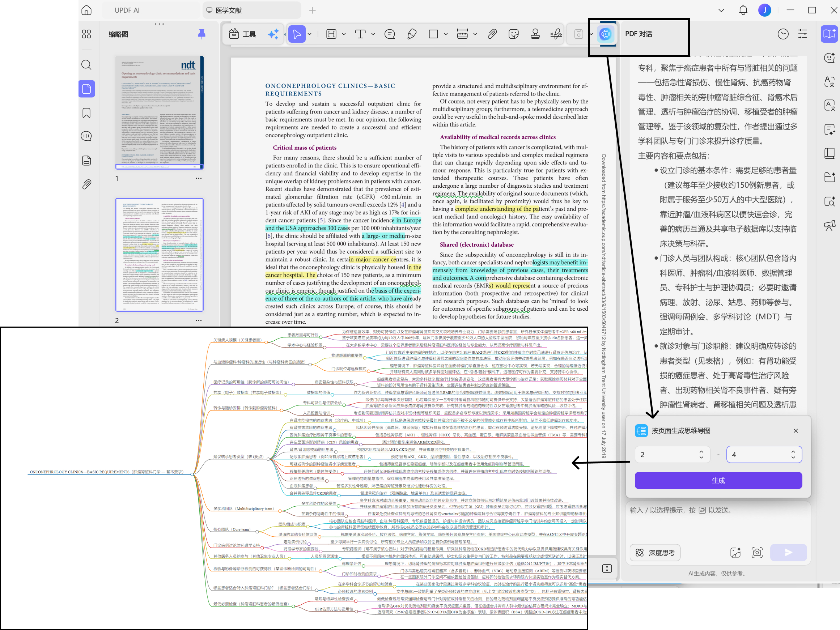
Task: Toggle the PDF chat AI button
Action: tap(605, 34)
